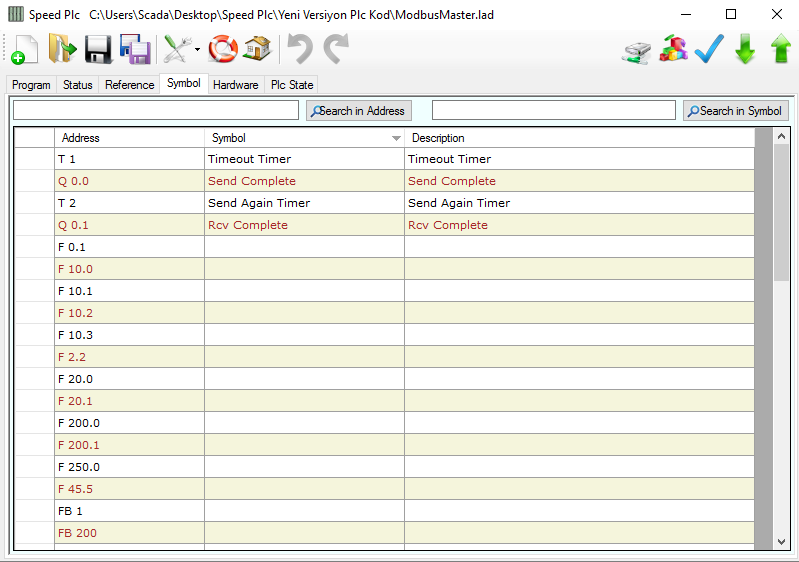This screenshot has width=799, height=562.
Task: Click the drive connection icon
Action: tap(636, 51)
